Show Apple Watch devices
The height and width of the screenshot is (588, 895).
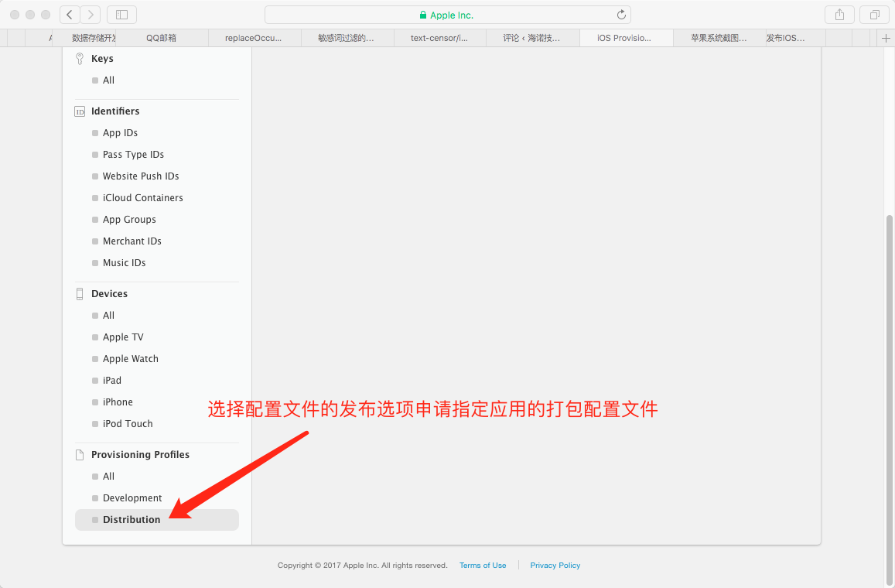click(x=130, y=358)
